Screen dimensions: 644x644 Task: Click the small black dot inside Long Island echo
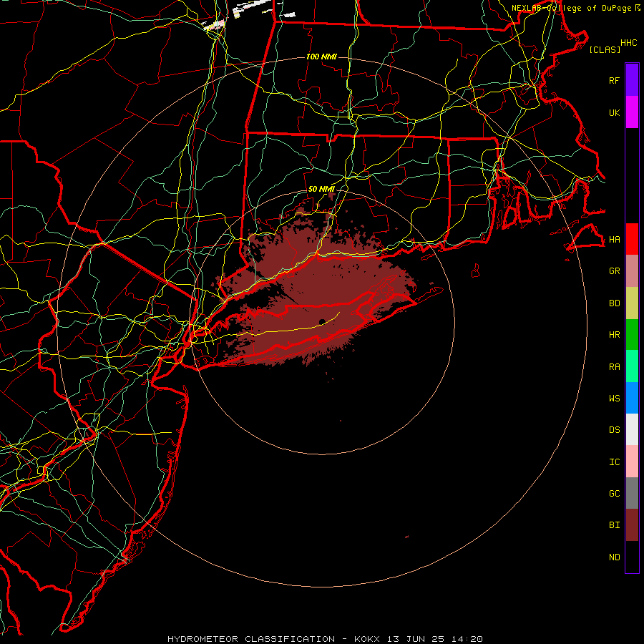click(323, 321)
